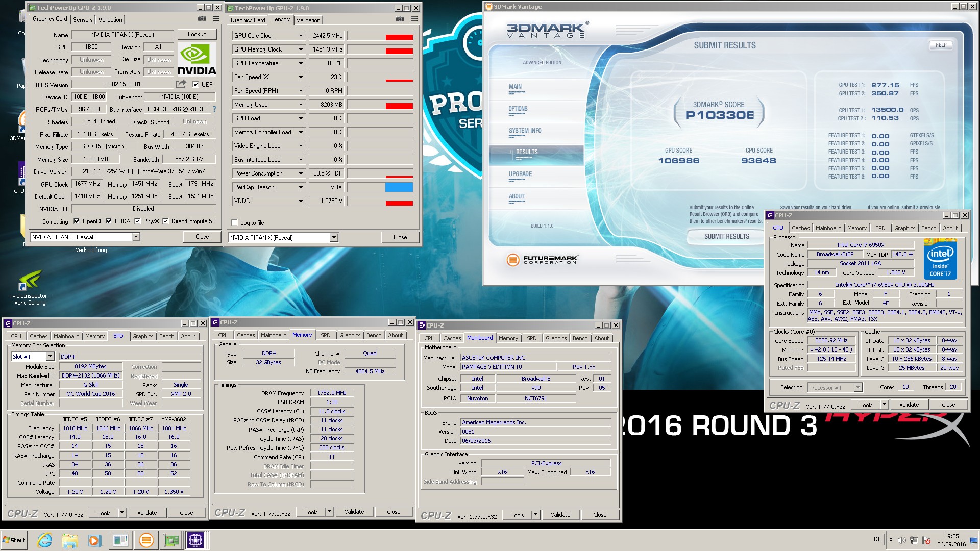Toggle the CUDA checkbox
The width and height of the screenshot is (980, 551).
109,221
